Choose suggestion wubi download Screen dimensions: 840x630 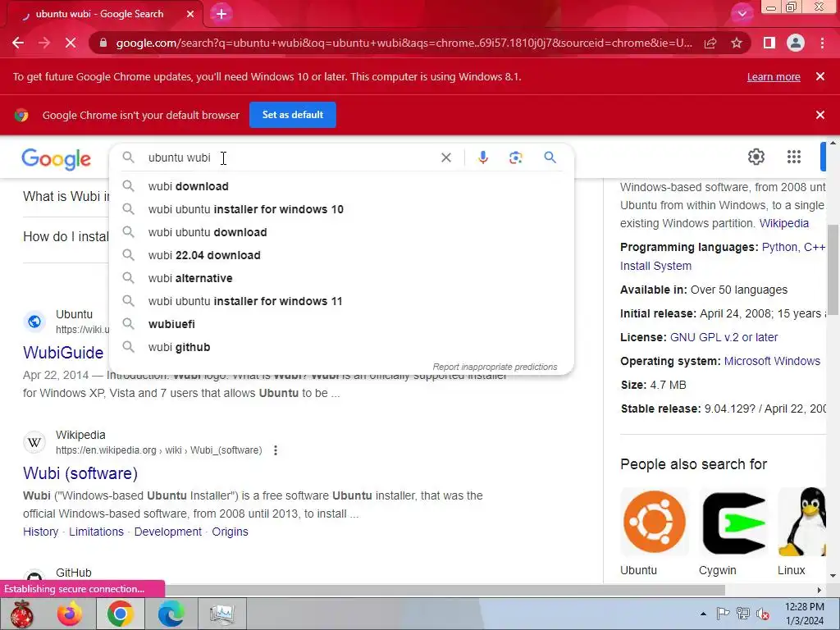342,186
